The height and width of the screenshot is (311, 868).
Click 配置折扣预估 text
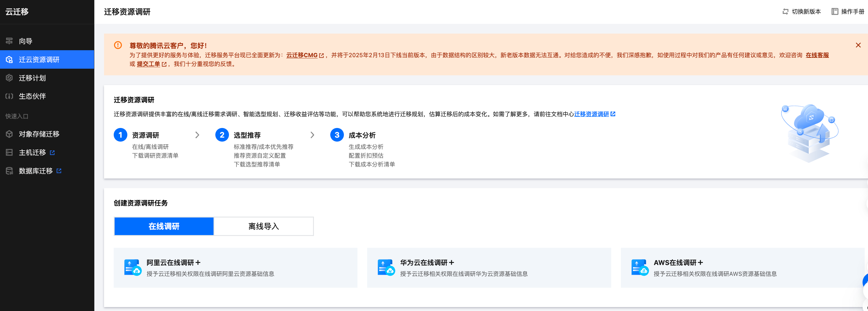(x=366, y=156)
